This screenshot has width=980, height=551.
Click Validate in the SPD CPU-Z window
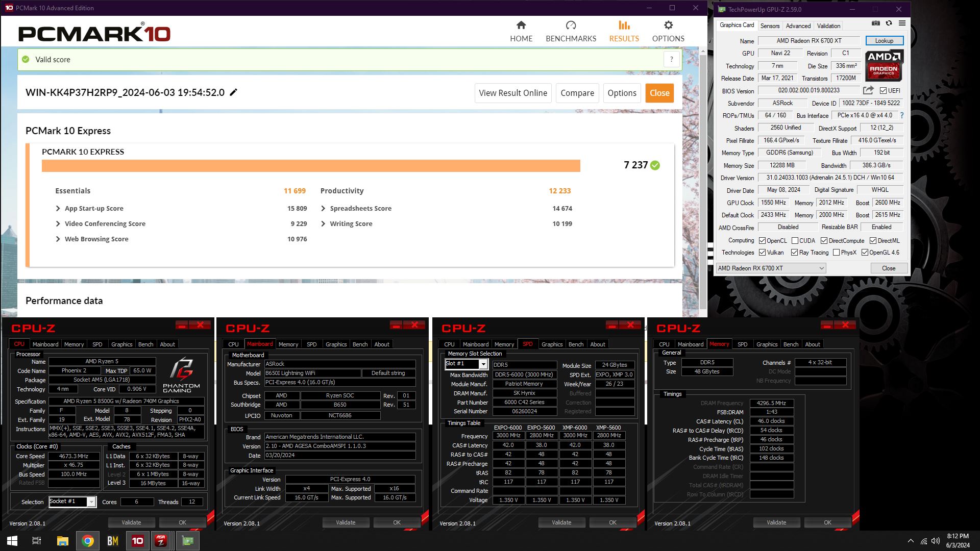[561, 522]
